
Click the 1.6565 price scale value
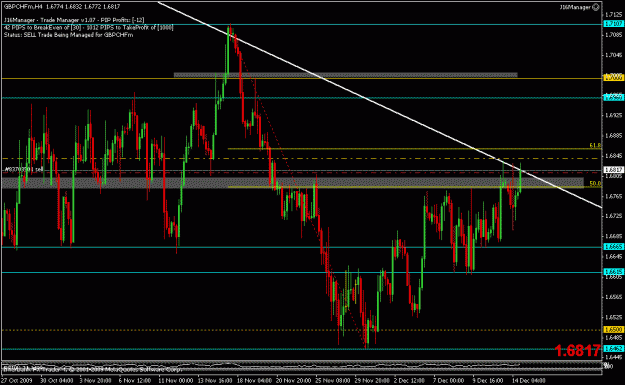[613, 297]
